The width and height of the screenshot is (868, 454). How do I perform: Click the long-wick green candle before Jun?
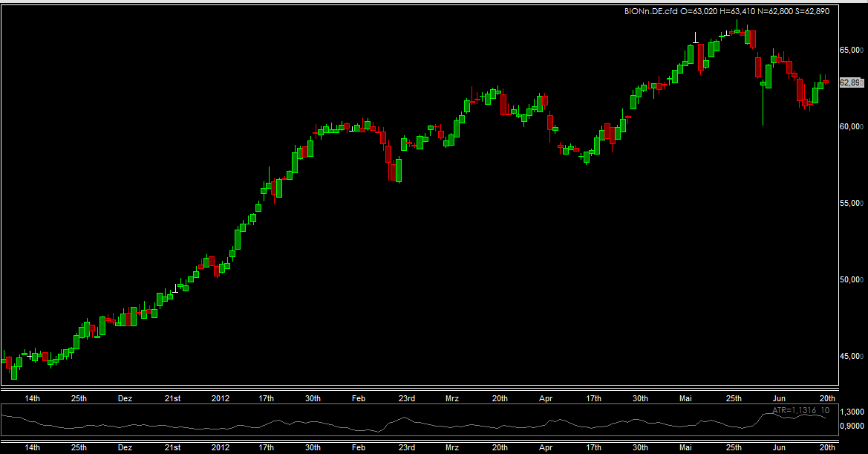[763, 84]
